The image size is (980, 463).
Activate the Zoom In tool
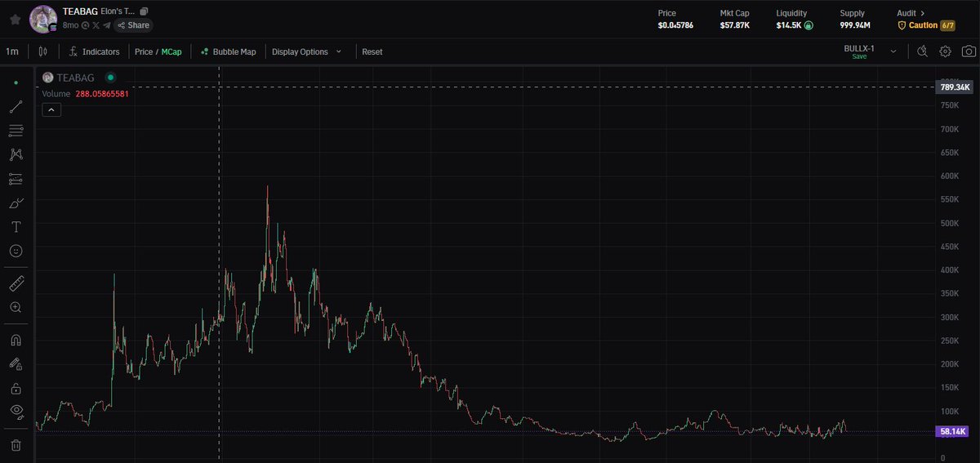point(16,307)
